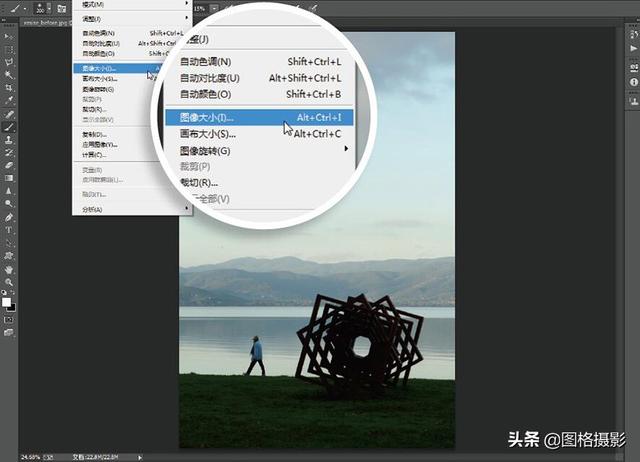Open the brush size preset dropdown arrow
Image resolution: width=640 pixels, height=462 pixels.
tap(49, 8)
